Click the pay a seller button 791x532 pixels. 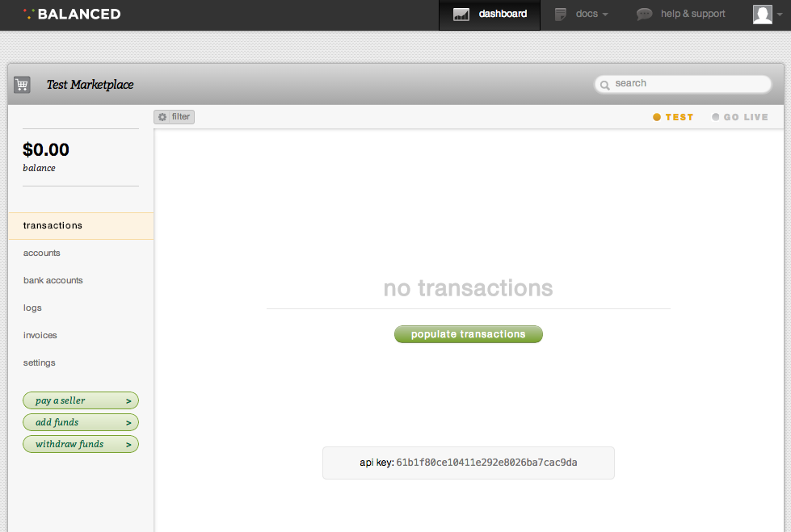pos(81,400)
